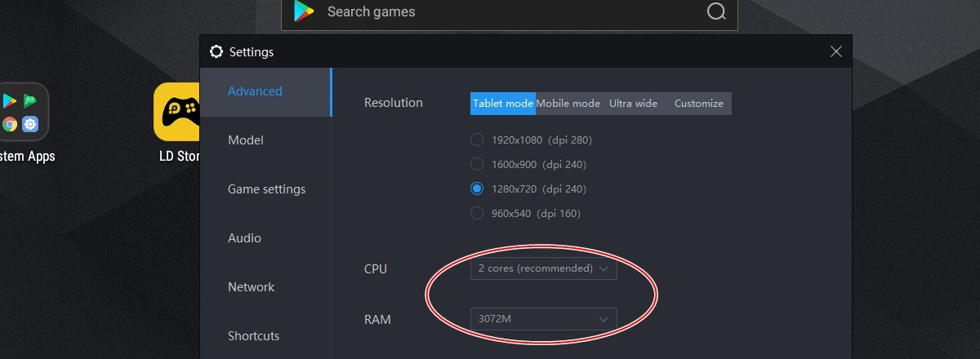
Task: Choose the 960x540 resolution option
Action: point(477,213)
